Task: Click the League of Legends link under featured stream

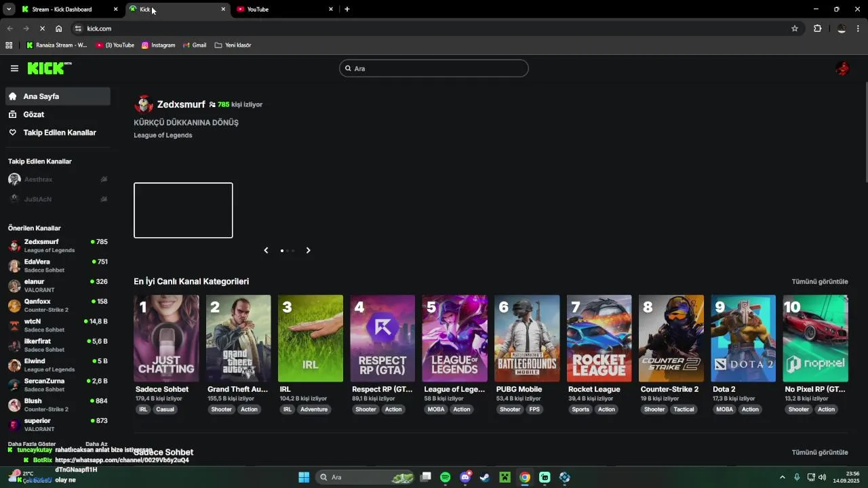Action: click(163, 135)
